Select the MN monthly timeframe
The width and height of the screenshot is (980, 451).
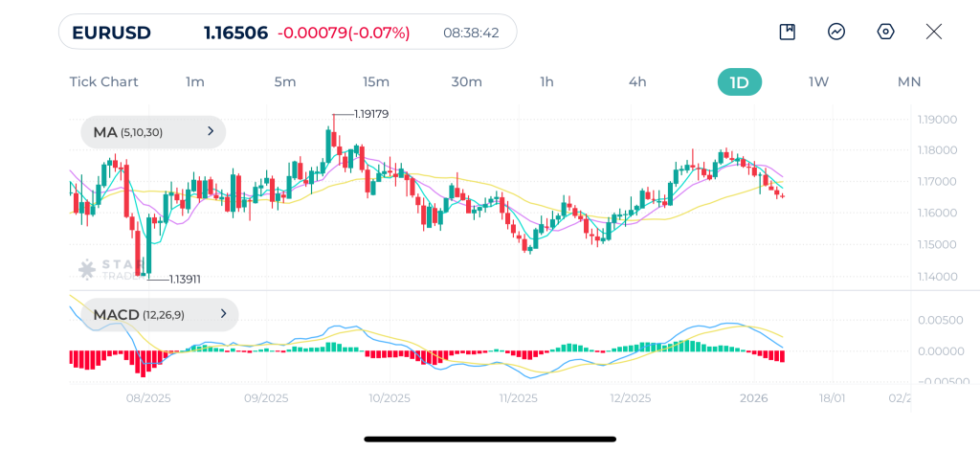point(909,82)
